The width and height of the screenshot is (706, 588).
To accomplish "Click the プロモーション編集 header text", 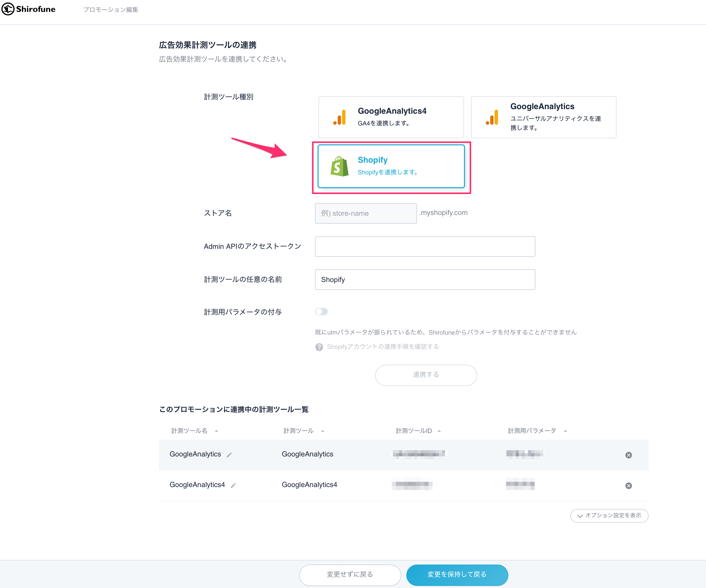I will point(111,10).
